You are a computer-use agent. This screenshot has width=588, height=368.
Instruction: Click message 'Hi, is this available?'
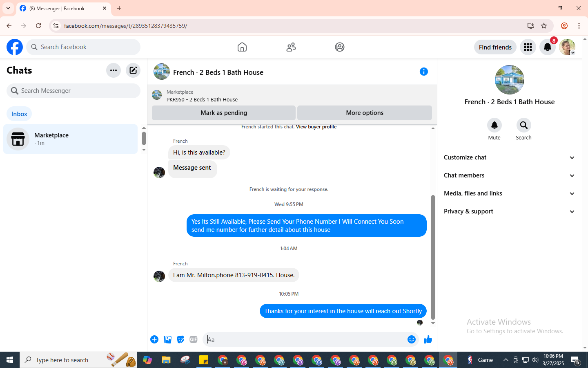click(199, 153)
